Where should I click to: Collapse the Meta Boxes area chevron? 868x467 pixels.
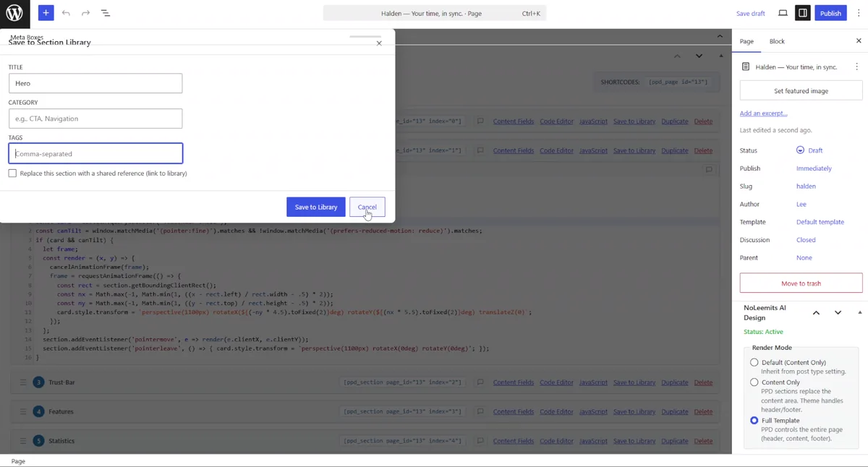(720, 36)
